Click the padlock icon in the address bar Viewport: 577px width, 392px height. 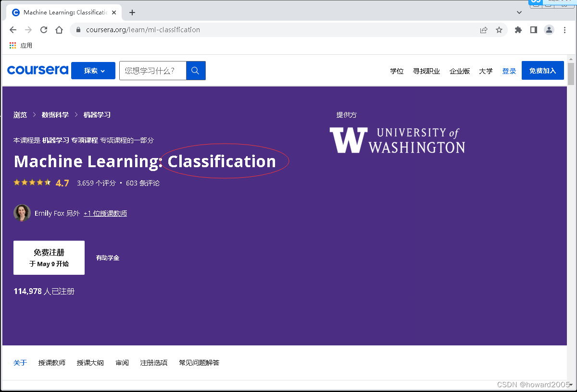[77, 29]
